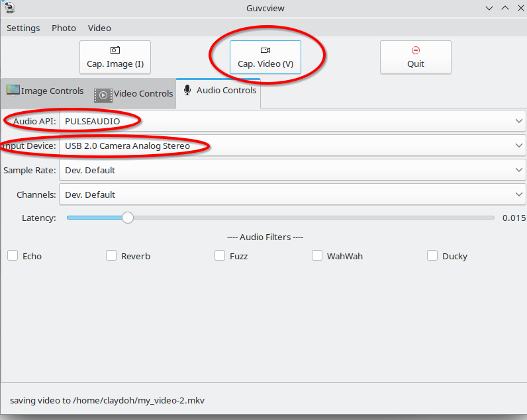Open the Settings menu
527x420 pixels.
[x=23, y=28]
